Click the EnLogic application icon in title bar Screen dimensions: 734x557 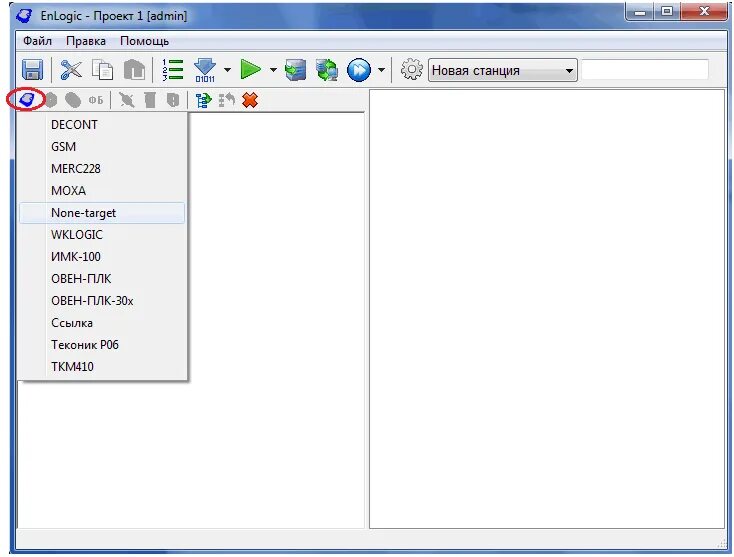(24, 15)
